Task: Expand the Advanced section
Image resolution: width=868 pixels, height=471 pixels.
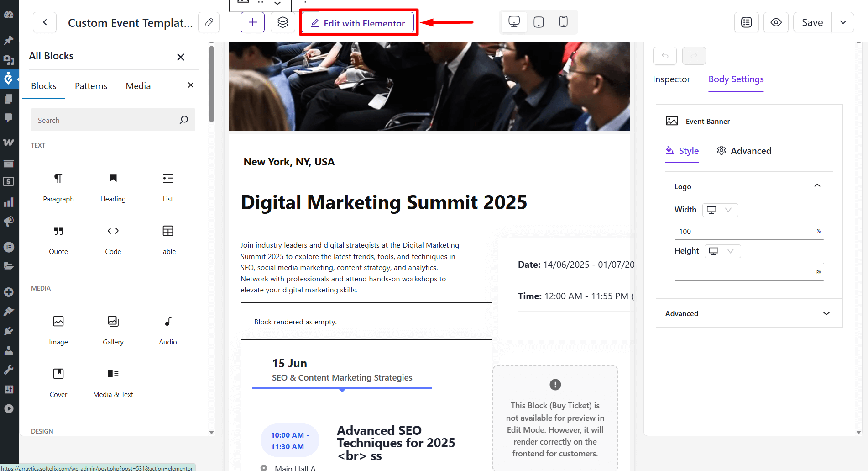Action: click(749, 313)
